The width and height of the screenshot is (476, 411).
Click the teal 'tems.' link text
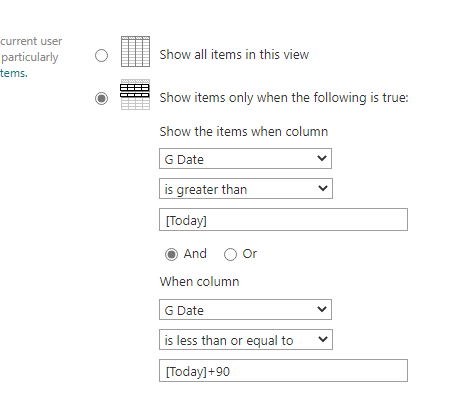[14, 73]
